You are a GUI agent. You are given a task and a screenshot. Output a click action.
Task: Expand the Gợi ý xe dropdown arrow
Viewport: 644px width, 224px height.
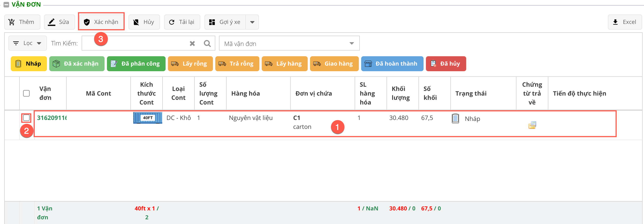click(x=252, y=22)
